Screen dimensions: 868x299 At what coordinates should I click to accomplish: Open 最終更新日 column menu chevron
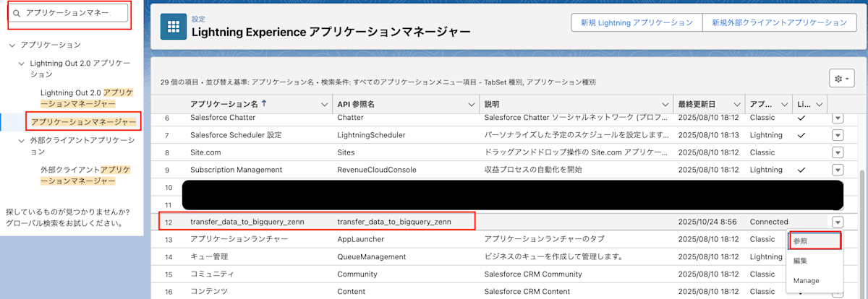coord(738,105)
